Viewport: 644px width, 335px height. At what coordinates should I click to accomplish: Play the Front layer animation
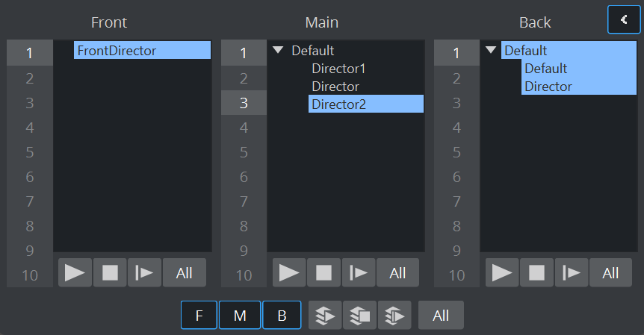(75, 273)
